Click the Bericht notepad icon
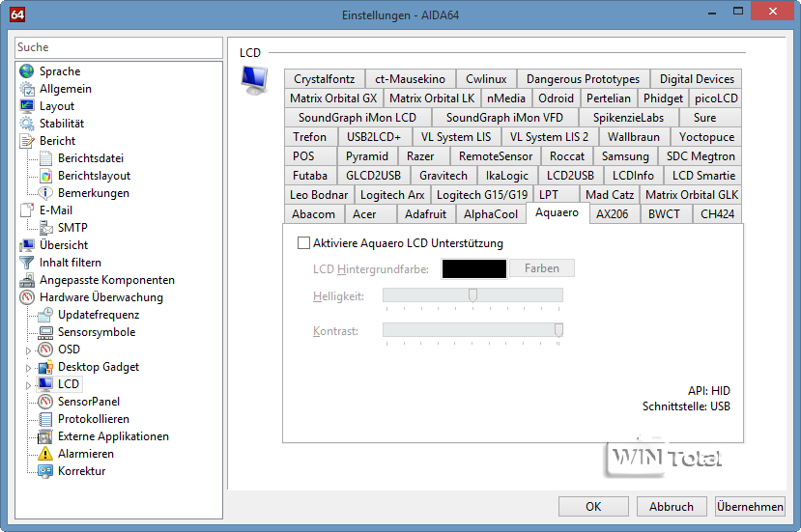The width and height of the screenshot is (801, 532). (x=26, y=141)
